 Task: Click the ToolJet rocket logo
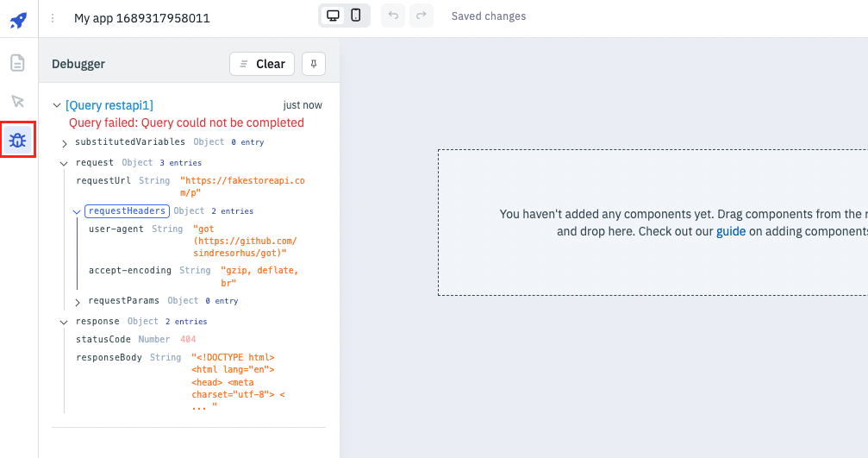point(18,18)
